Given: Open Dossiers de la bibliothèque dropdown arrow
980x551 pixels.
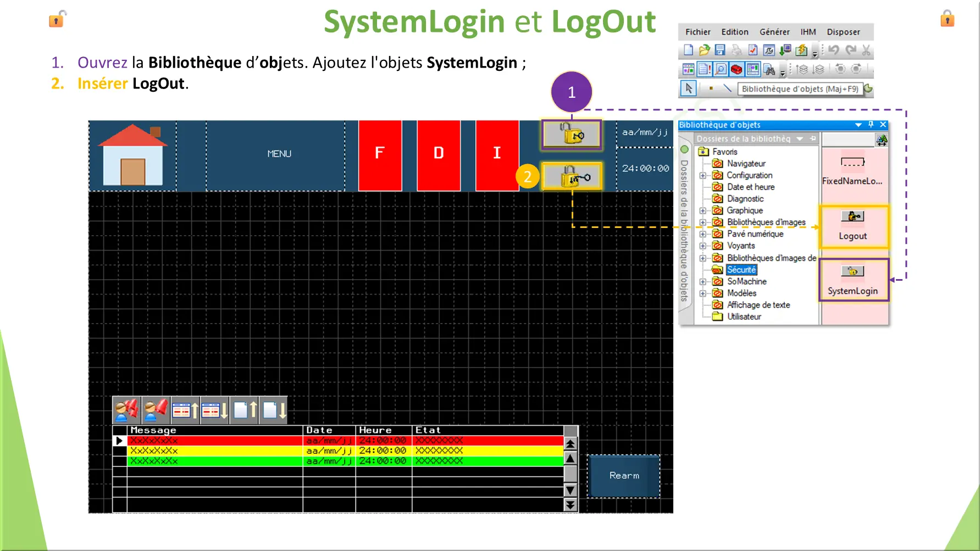Looking at the screenshot, I should (800, 139).
